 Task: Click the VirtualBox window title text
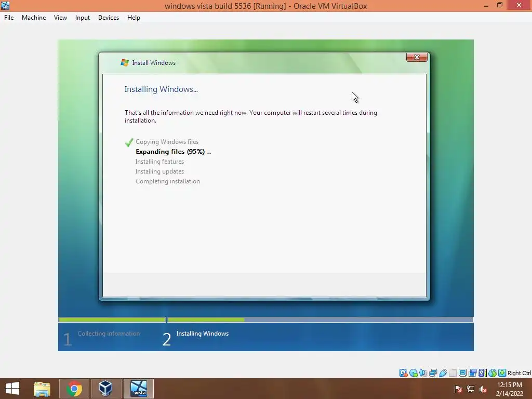265,6
